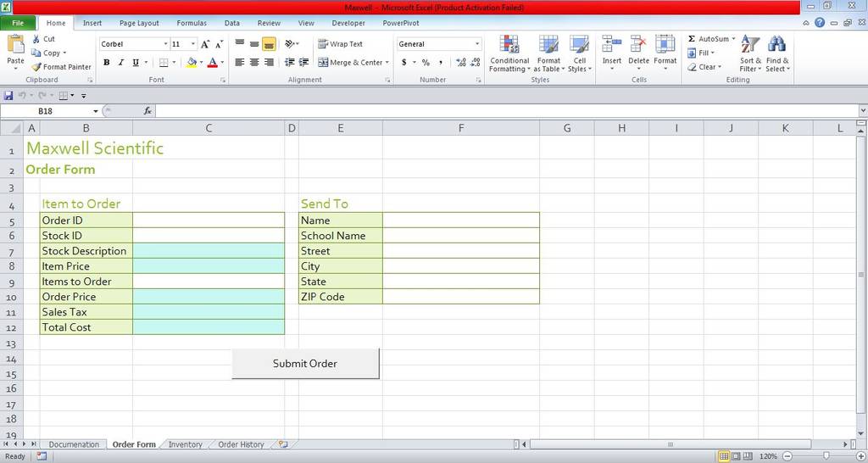Click the Cut scissors icon
This screenshot has height=463, width=868.
pyautogui.click(x=36, y=39)
